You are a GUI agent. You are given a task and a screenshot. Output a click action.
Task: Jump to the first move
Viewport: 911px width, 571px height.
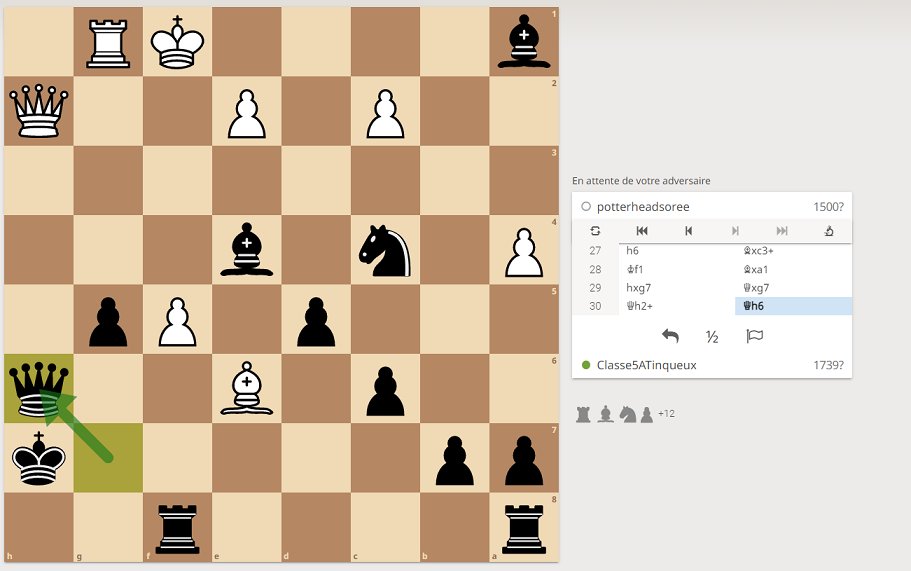click(x=642, y=231)
